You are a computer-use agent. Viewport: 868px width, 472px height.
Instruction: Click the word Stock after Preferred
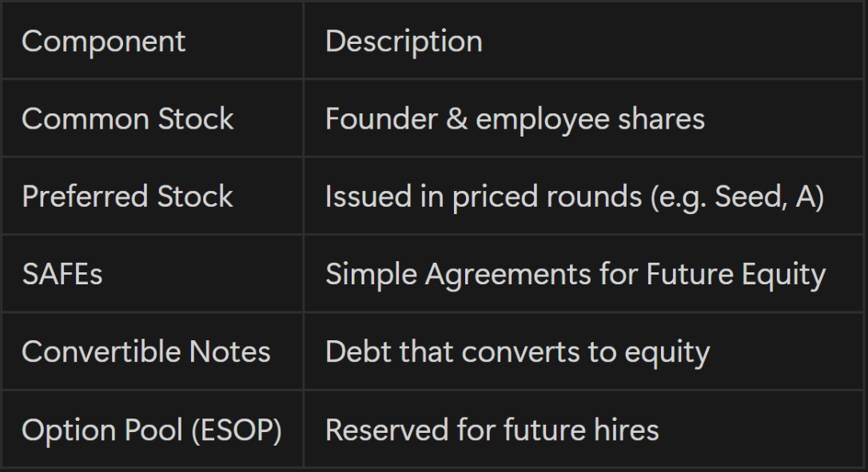tap(195, 196)
